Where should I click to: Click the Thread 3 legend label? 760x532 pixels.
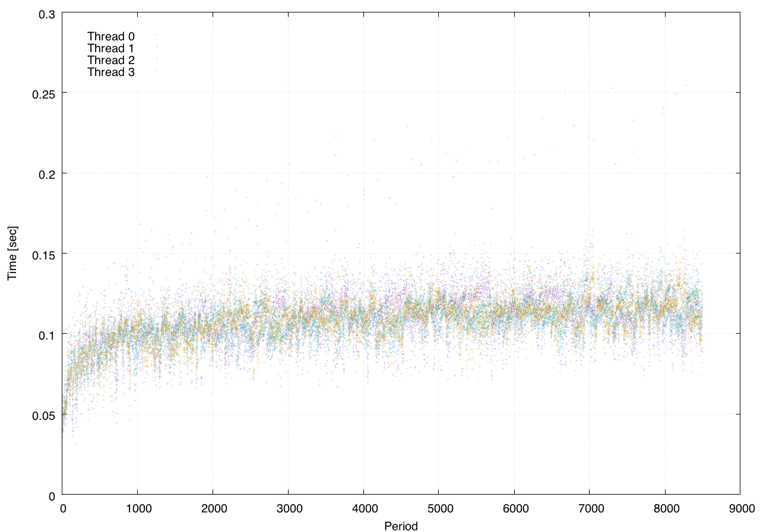(111, 72)
